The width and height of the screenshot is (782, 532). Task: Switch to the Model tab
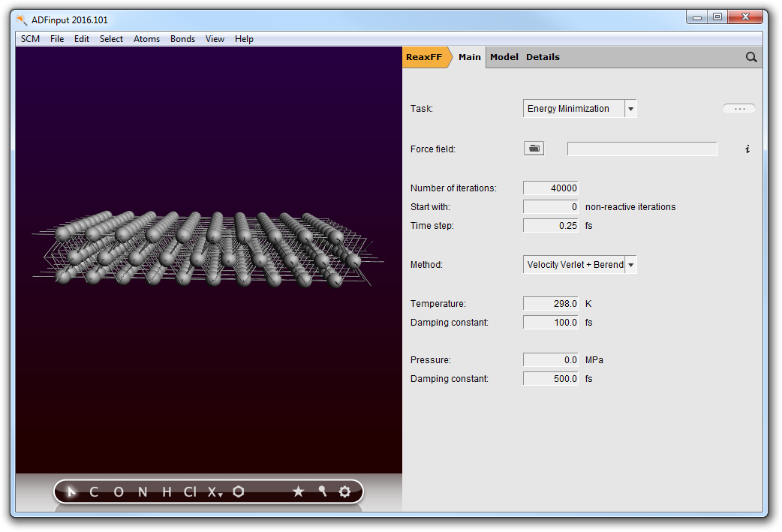coord(504,57)
